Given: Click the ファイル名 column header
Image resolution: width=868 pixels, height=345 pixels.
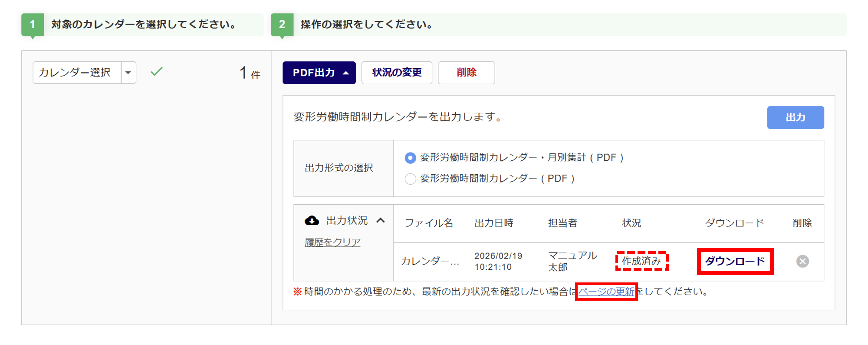Looking at the screenshot, I should pyautogui.click(x=429, y=223).
